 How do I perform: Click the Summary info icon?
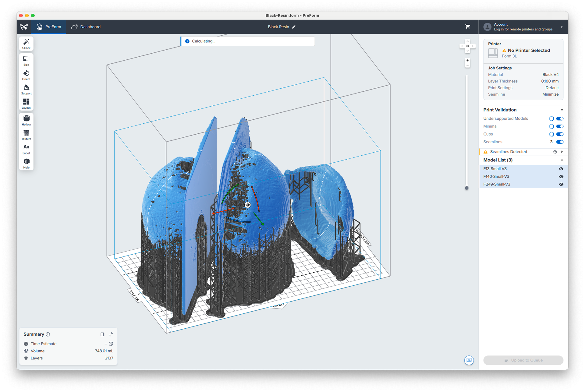48,334
